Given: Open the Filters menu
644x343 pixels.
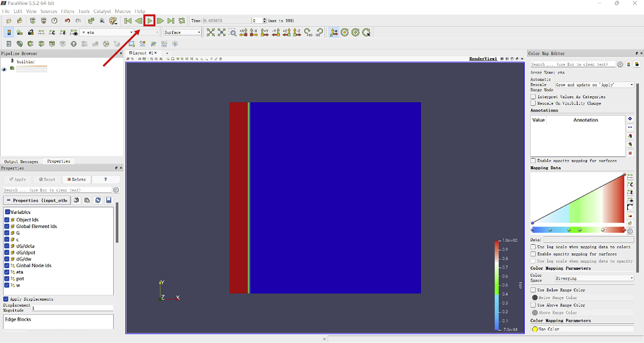Looking at the screenshot, I should (67, 11).
